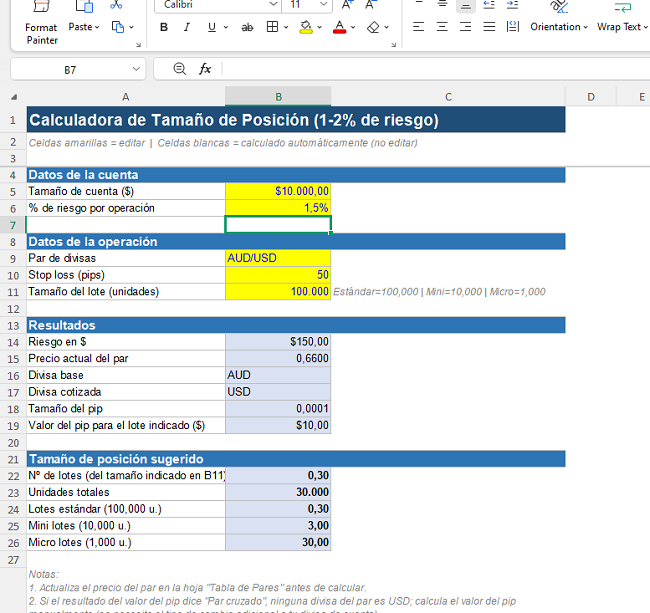The width and height of the screenshot is (650, 613).
Task: Click the Clear eraser icon
Action: 373,27
